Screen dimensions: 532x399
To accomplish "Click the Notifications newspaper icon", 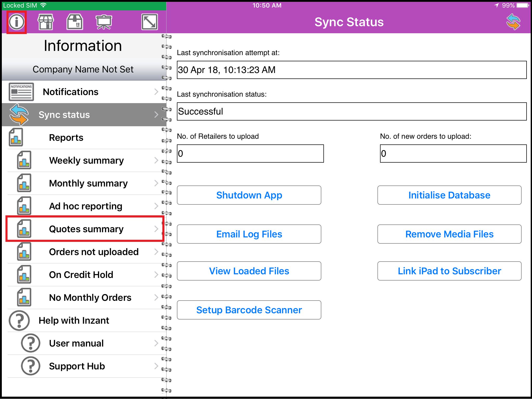I will [x=21, y=92].
